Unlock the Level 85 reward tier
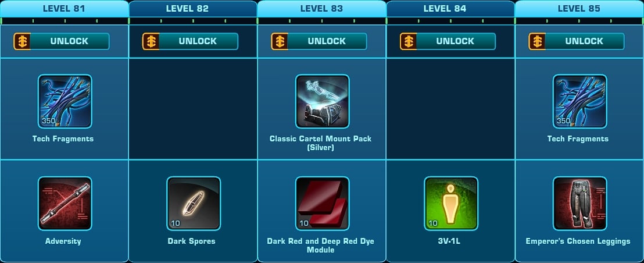 pyautogui.click(x=577, y=41)
